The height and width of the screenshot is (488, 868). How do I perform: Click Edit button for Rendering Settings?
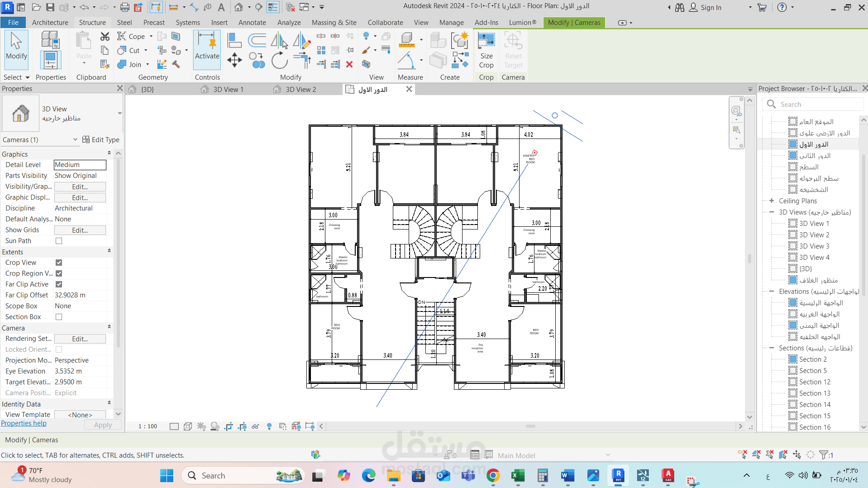[80, 339]
